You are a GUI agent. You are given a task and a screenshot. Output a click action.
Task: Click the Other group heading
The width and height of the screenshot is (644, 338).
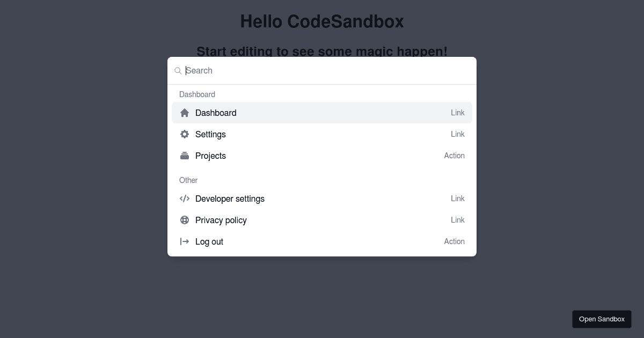(188, 180)
